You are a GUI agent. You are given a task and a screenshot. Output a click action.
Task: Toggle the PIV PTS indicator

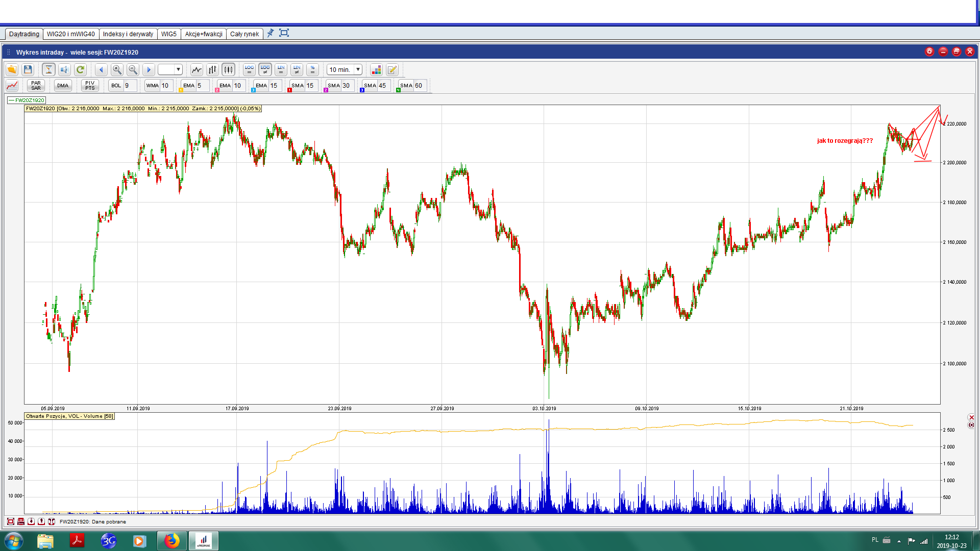90,85
